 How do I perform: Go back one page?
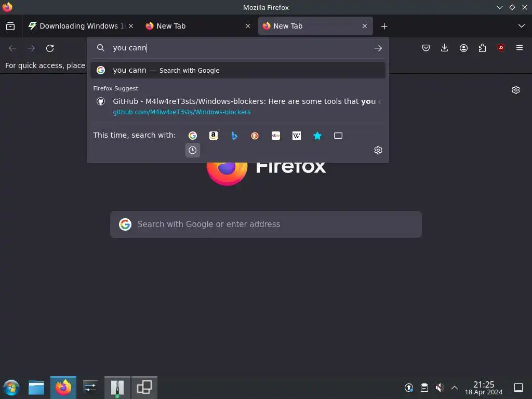[x=12, y=48]
